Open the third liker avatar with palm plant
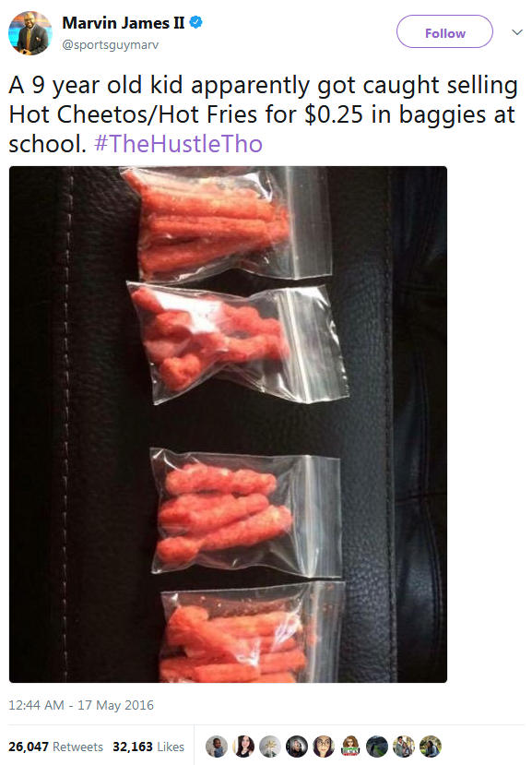532x765 pixels. coord(269,747)
